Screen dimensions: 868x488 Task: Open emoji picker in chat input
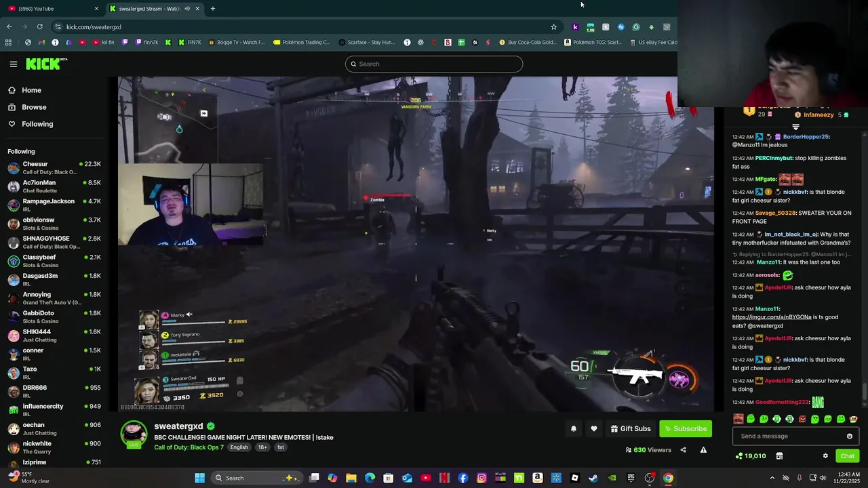tap(849, 436)
